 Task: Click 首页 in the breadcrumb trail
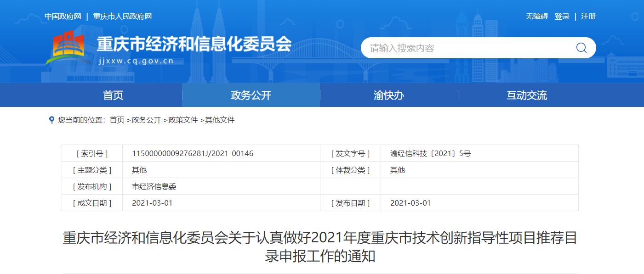[x=117, y=120]
